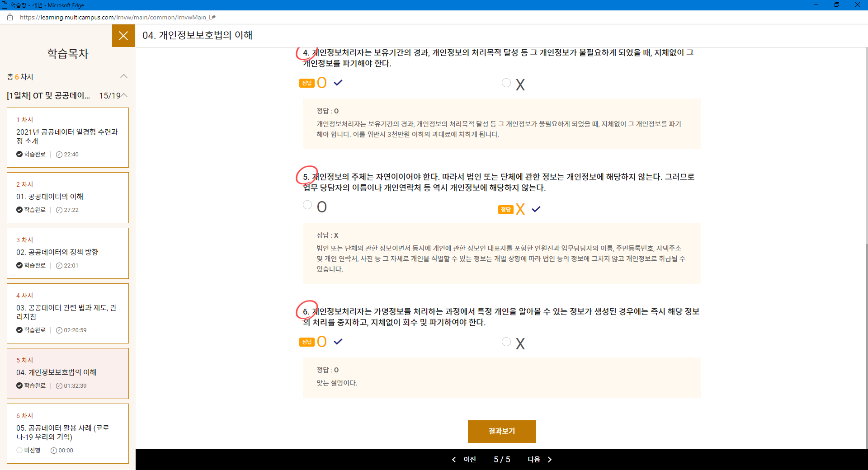Click the 정답 badge on question 5

[x=506, y=210]
